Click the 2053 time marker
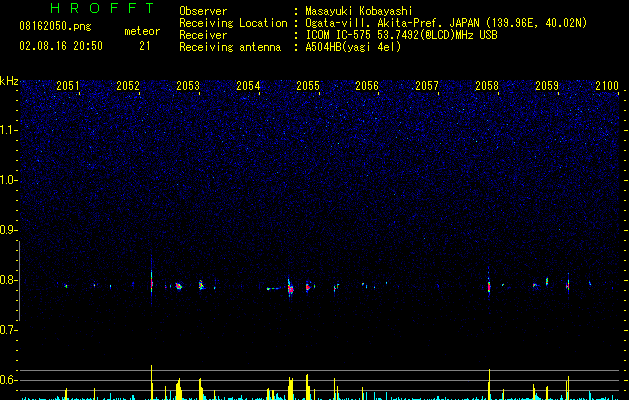The image size is (629, 400). tap(188, 86)
